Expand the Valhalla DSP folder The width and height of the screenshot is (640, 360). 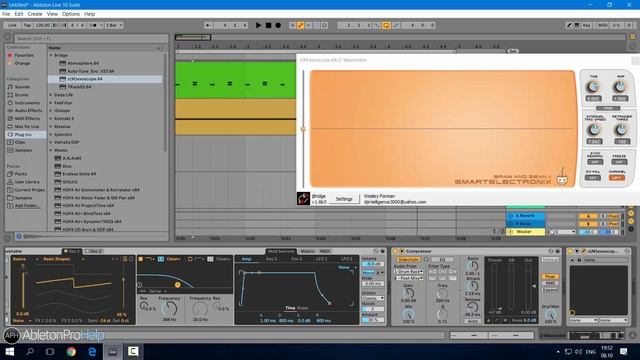click(51, 142)
